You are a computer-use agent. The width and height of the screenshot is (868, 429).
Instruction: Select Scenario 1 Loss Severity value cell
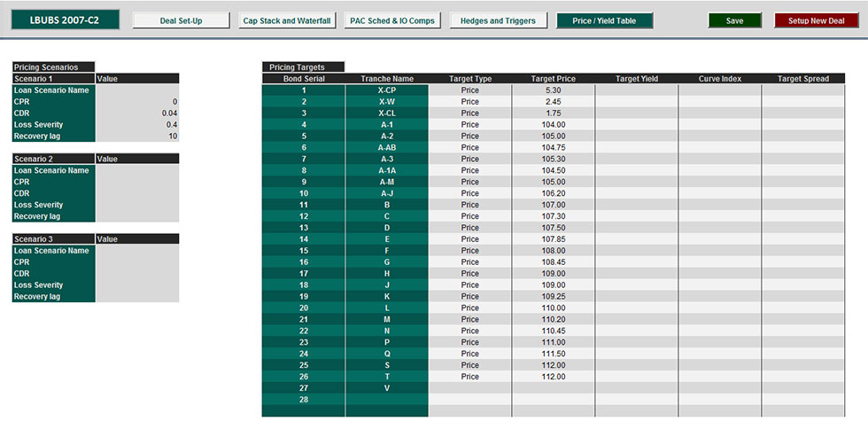coord(137,125)
